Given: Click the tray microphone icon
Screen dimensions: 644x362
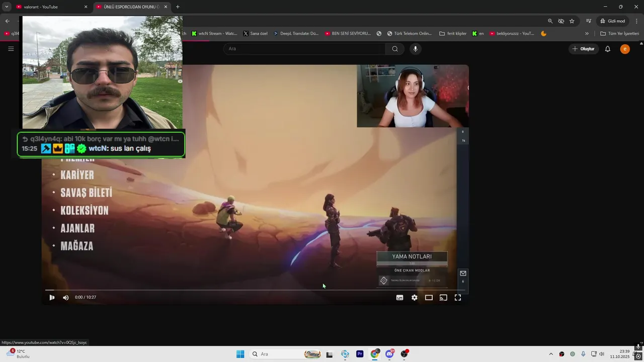Looking at the screenshot, I should (583, 354).
